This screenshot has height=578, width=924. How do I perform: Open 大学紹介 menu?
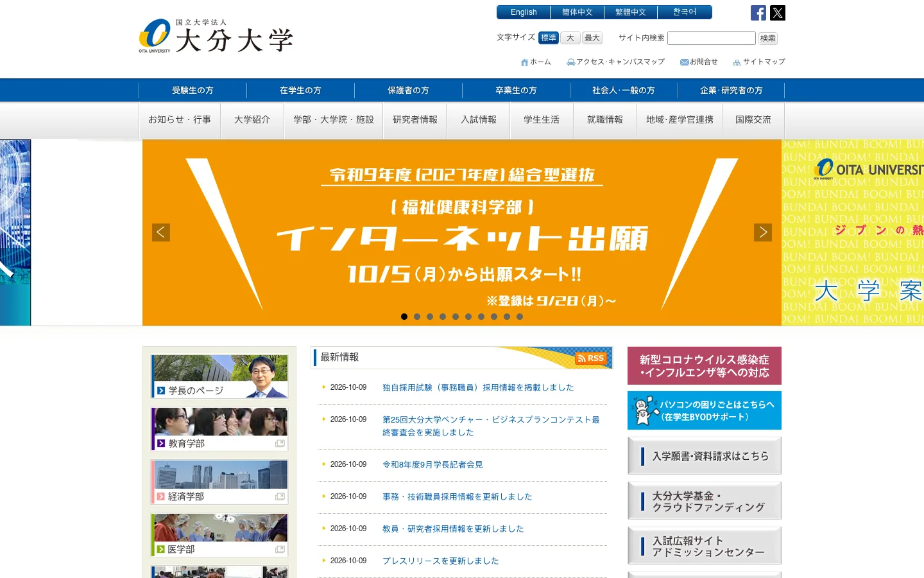pyautogui.click(x=252, y=120)
